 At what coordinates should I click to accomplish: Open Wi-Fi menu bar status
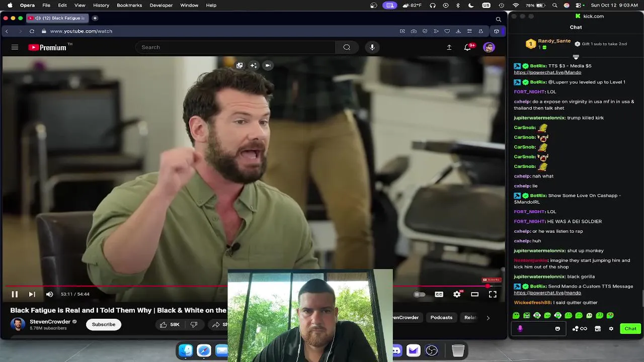pos(516,5)
